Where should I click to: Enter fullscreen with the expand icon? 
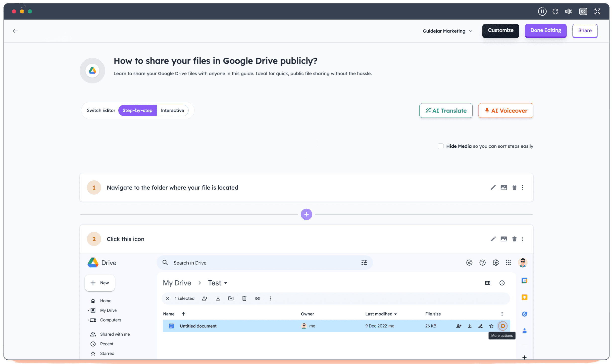click(x=598, y=11)
